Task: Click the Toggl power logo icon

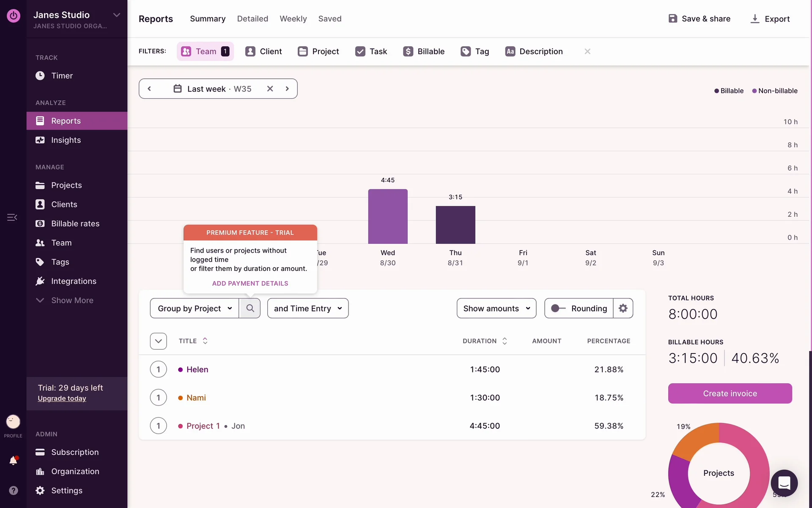Action: coord(14,16)
